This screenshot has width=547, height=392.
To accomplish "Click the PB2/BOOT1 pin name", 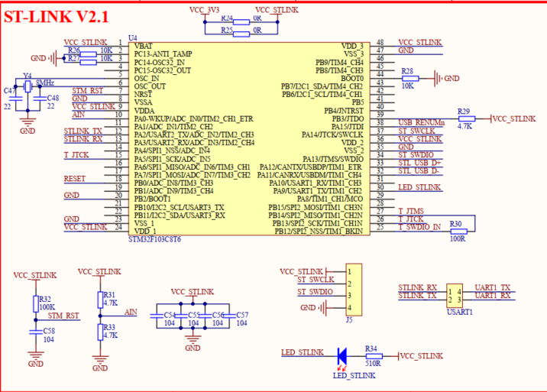I will [x=153, y=199].
